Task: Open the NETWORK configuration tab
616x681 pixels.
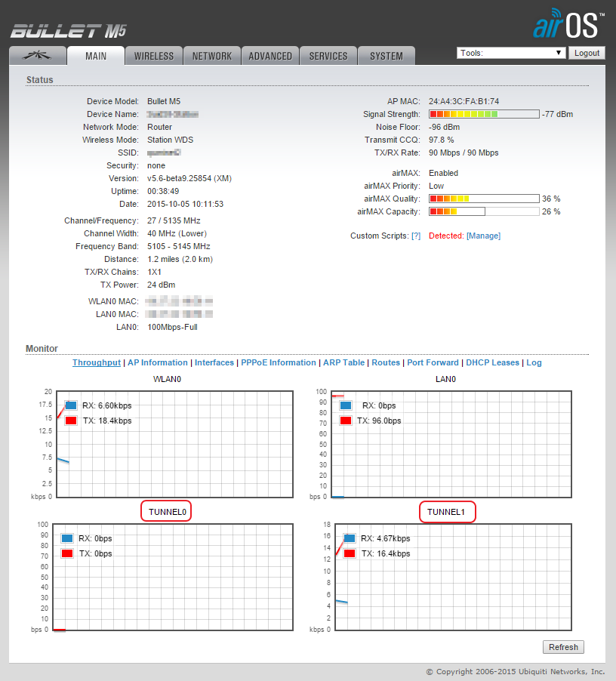Action: [x=211, y=55]
